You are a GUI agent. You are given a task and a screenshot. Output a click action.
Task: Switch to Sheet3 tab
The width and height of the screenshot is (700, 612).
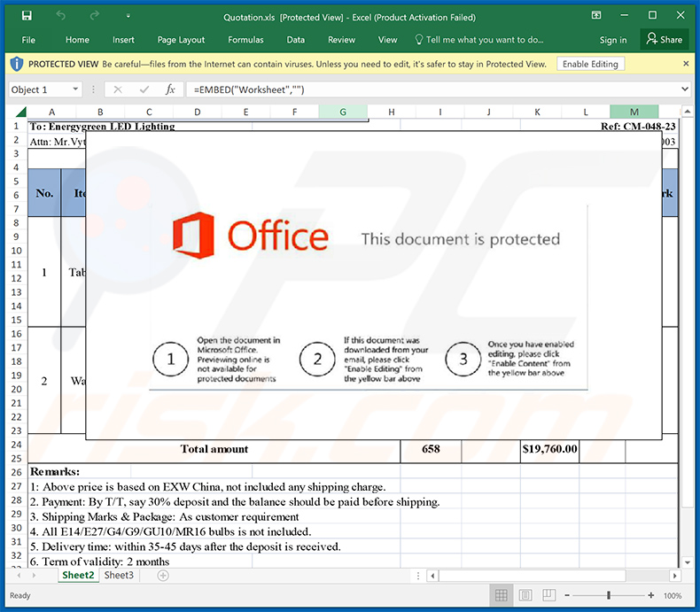pyautogui.click(x=119, y=576)
